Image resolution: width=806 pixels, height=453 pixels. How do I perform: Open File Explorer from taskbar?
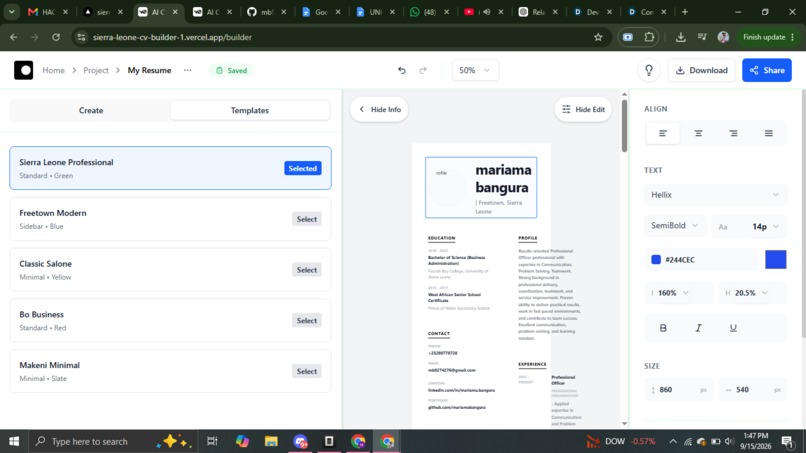click(x=271, y=441)
